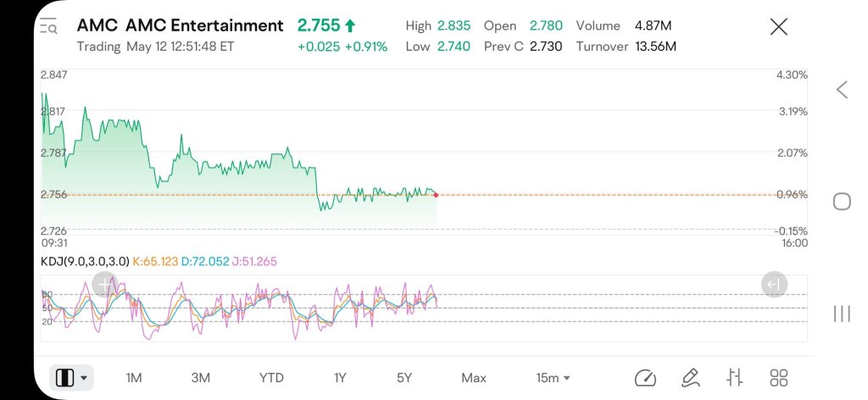Viewport: 868px width, 400px height.
Task: Tap the Turnover 13.56M value
Action: (655, 47)
